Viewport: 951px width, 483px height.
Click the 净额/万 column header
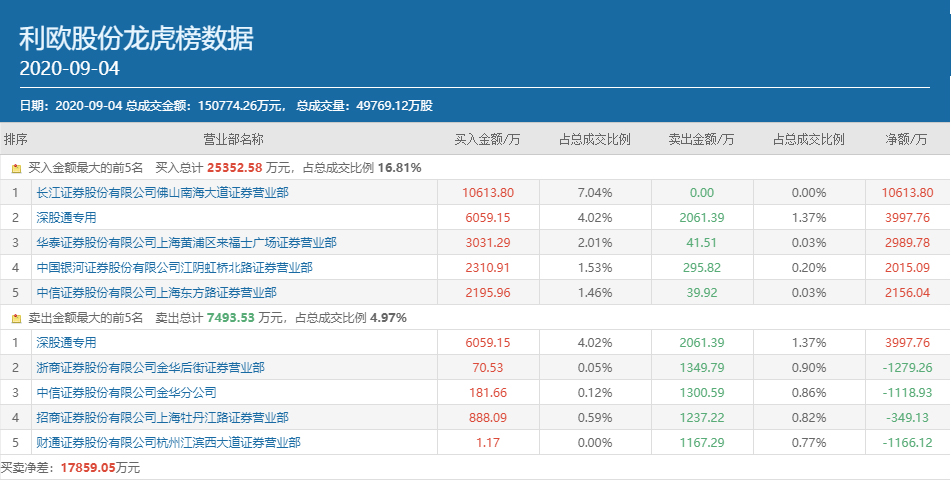pyautogui.click(x=907, y=139)
